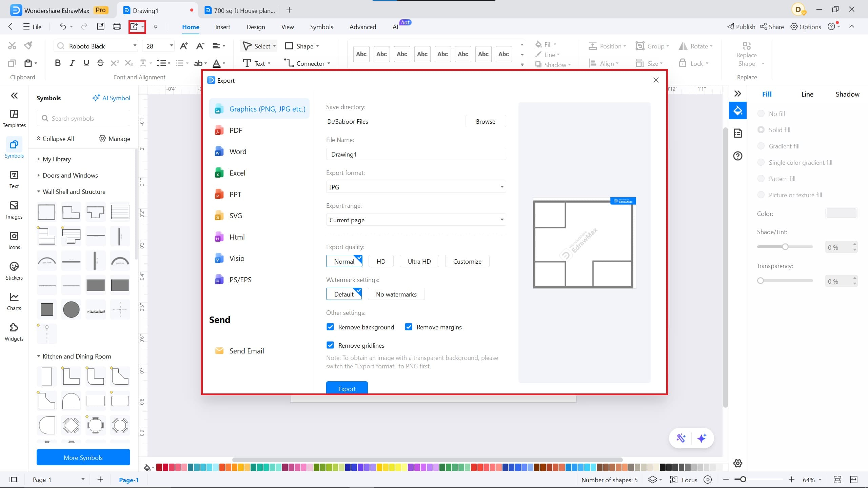The height and width of the screenshot is (488, 868).
Task: Switch to the Insert ribbon tab
Action: (222, 27)
